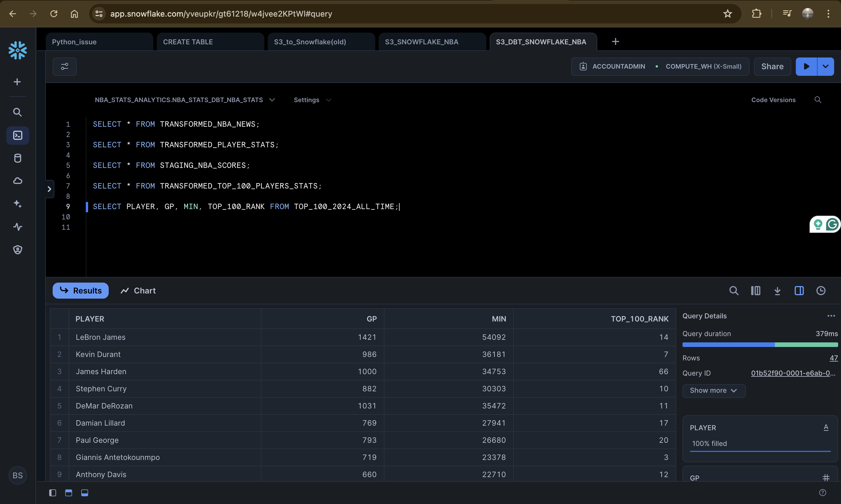Click the Monitoring activity icon in sidebar
Image resolution: width=841 pixels, height=504 pixels.
18,227
